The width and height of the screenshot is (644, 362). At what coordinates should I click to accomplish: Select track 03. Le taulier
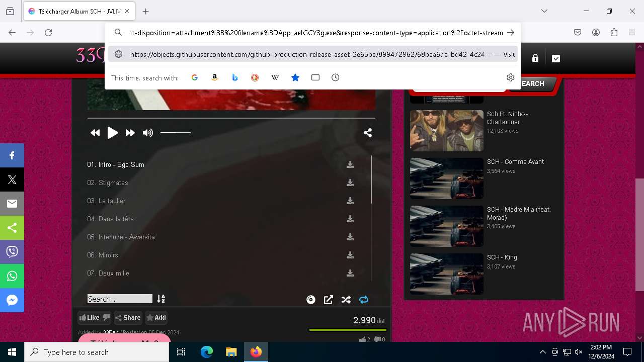click(106, 201)
